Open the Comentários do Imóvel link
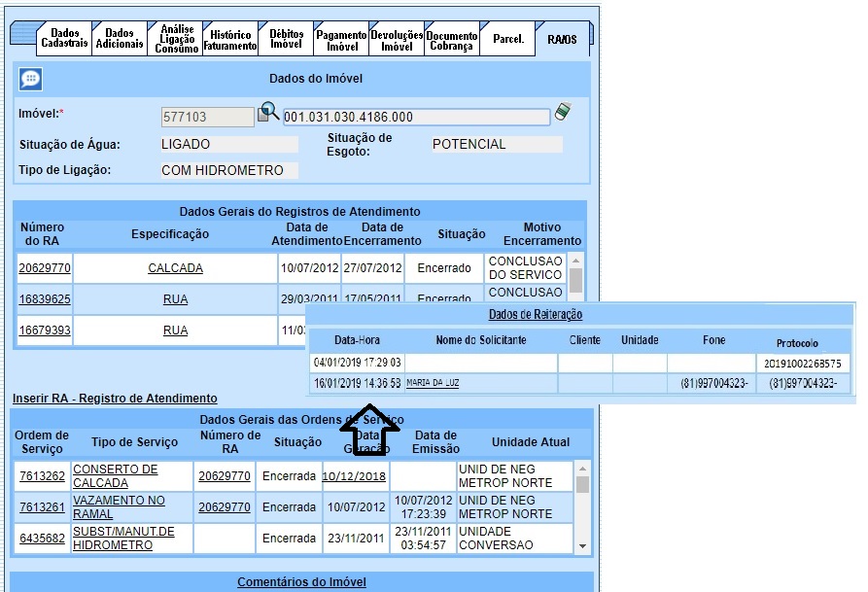This screenshot has height=592, width=868. [301, 582]
